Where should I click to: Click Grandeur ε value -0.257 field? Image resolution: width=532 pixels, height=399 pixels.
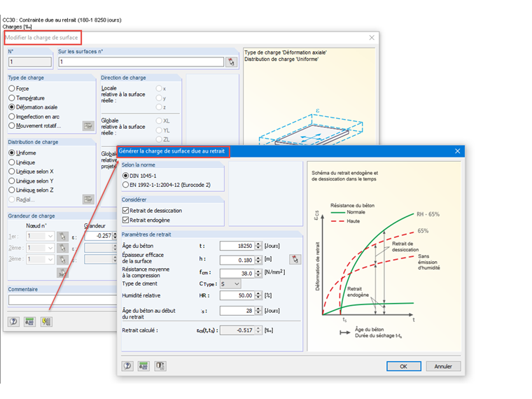(99, 236)
